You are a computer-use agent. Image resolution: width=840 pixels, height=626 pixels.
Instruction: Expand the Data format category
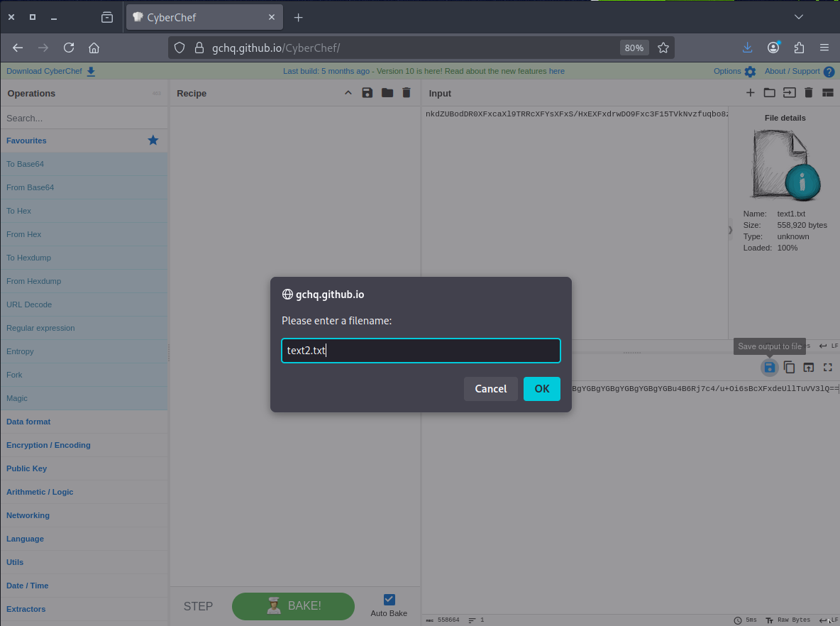coord(28,422)
